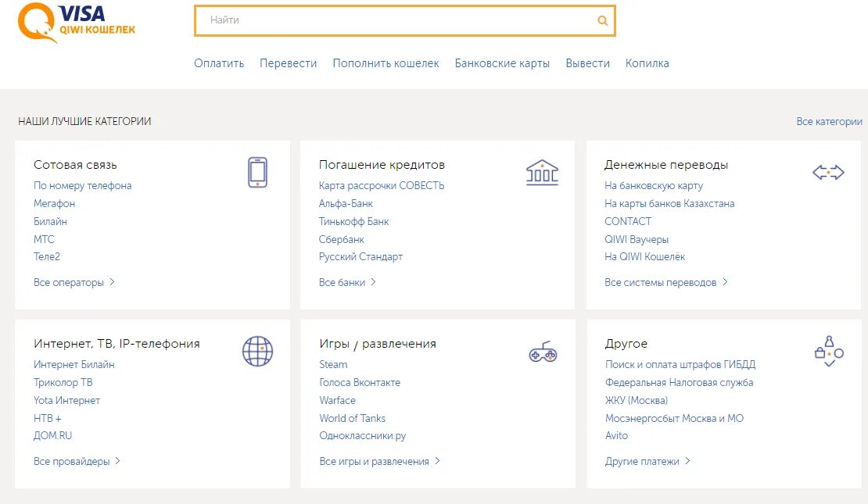The image size is (868, 504).
Task: Select НТВ + provider
Action: (47, 418)
